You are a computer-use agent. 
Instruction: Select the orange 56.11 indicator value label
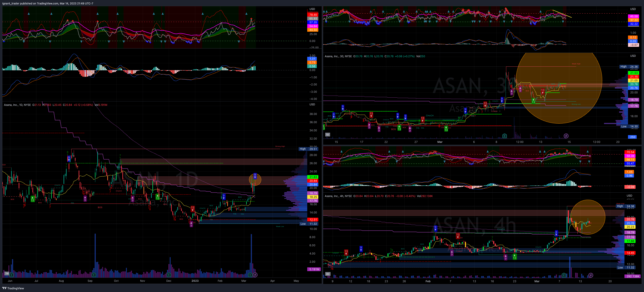point(630,160)
